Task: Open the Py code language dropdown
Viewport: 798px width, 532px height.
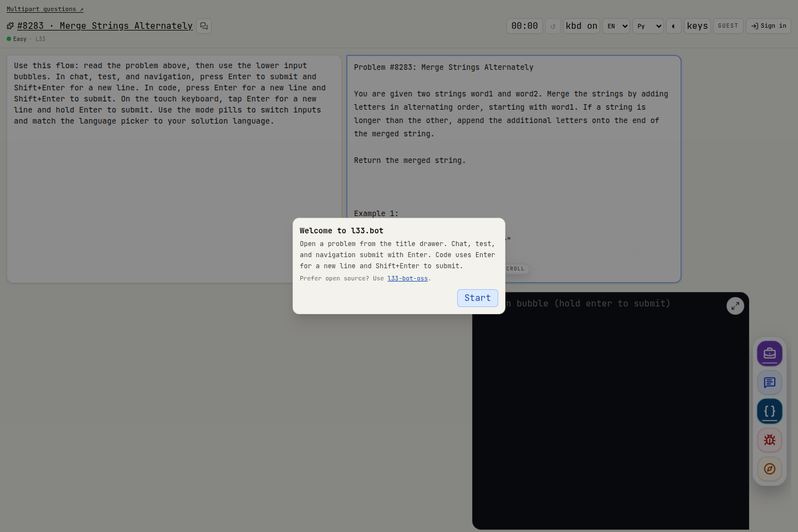Action: 648,26
